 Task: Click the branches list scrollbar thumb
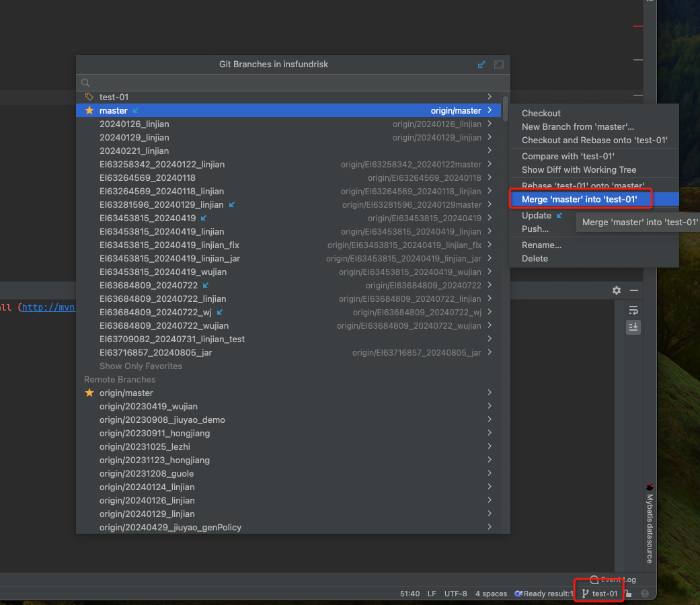pyautogui.click(x=506, y=108)
